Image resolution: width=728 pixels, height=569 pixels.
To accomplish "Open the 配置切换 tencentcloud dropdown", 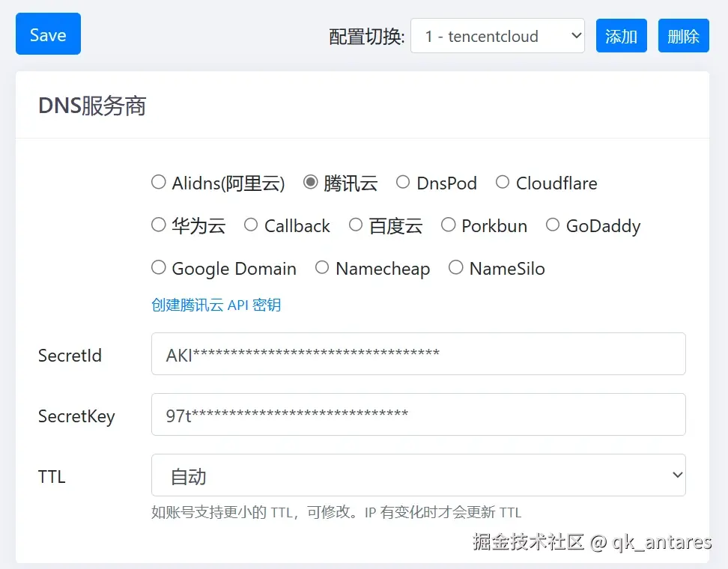I will [497, 36].
